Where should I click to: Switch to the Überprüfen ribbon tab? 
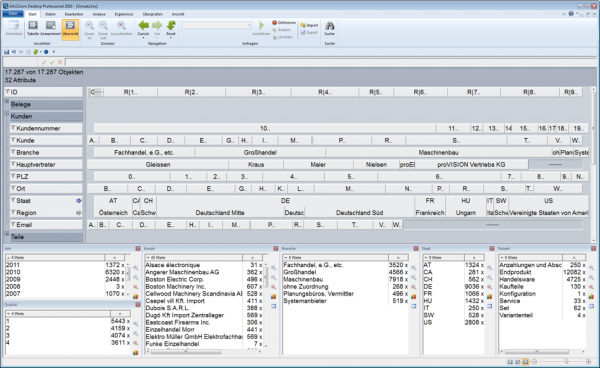click(x=153, y=14)
